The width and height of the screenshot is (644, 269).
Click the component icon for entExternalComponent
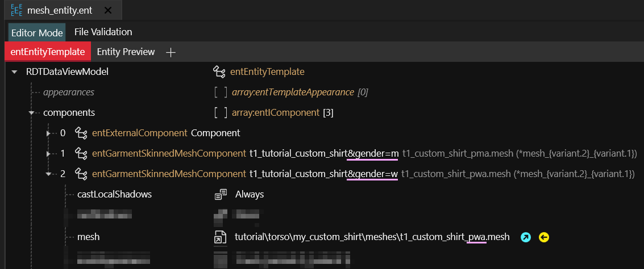point(81,133)
